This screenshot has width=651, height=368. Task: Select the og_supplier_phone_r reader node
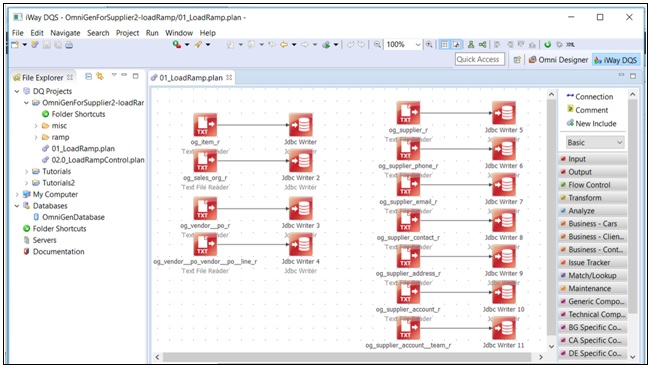(x=408, y=149)
